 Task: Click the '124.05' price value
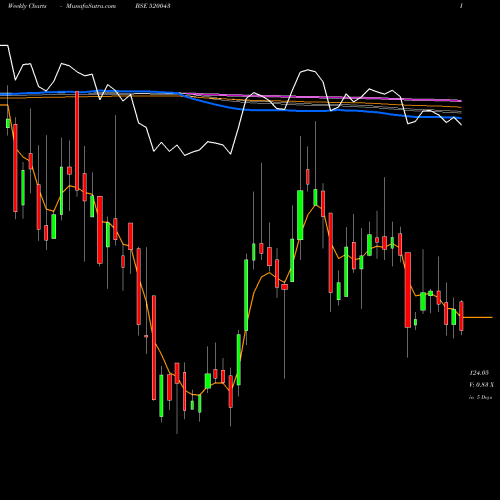click(x=479, y=373)
